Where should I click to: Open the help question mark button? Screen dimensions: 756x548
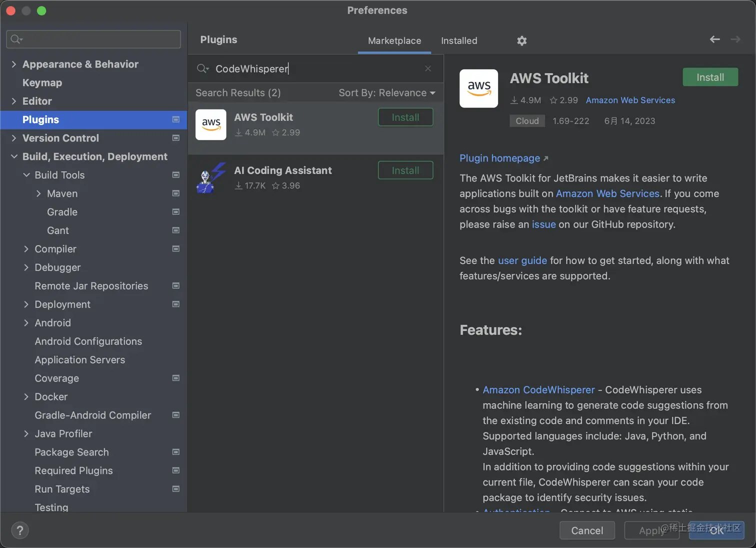coord(20,530)
